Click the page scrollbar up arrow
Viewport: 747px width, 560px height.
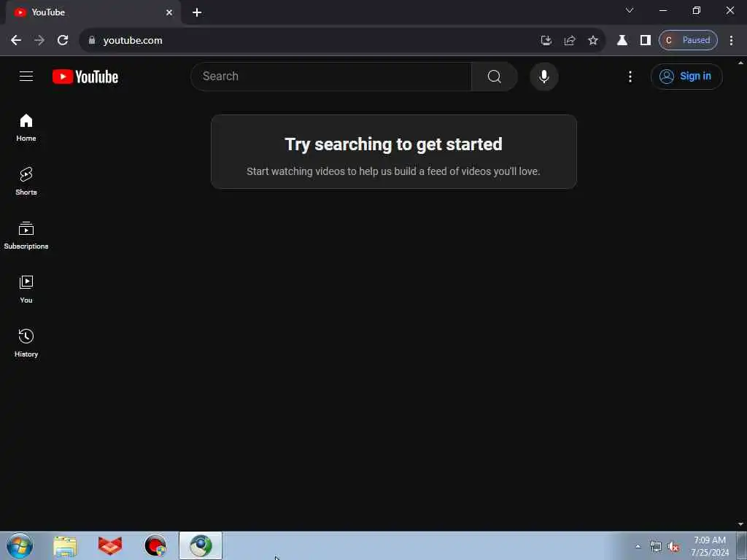click(740, 63)
